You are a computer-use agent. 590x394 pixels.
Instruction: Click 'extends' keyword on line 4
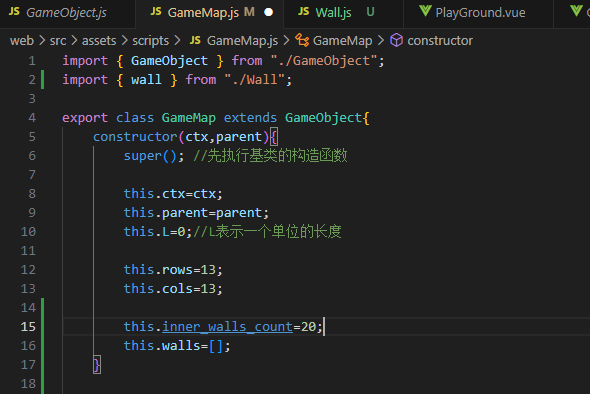250,118
